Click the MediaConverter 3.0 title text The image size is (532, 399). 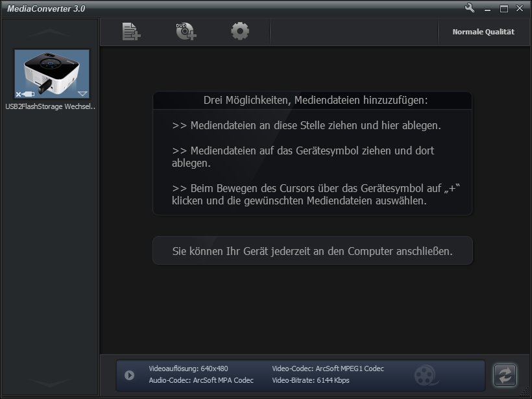(46, 8)
